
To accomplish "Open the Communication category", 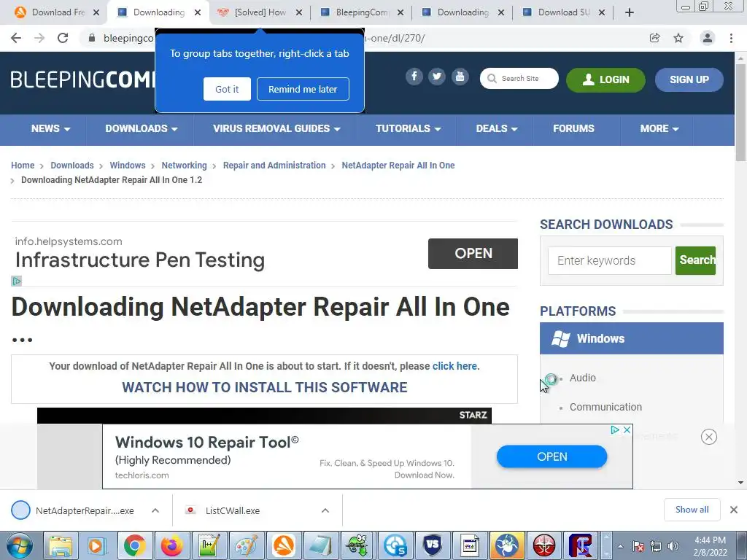I will [x=605, y=407].
